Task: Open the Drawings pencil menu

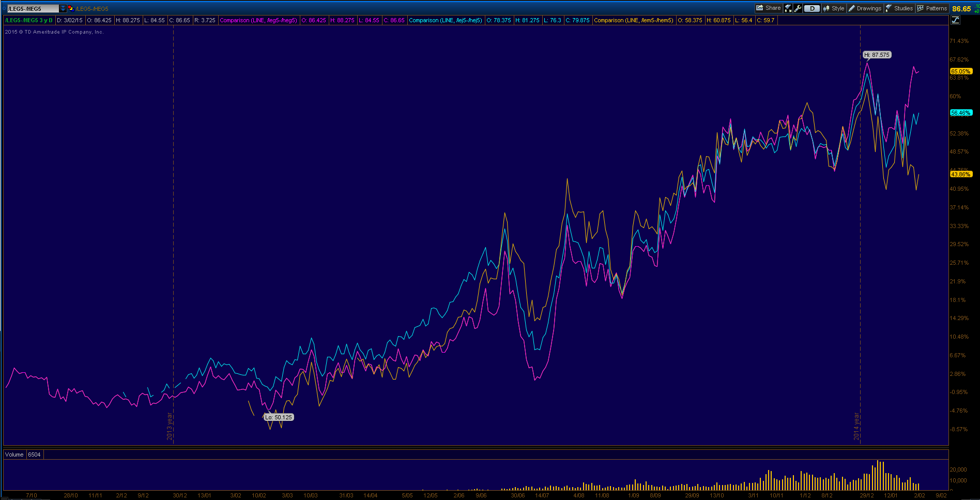Action: [865, 8]
